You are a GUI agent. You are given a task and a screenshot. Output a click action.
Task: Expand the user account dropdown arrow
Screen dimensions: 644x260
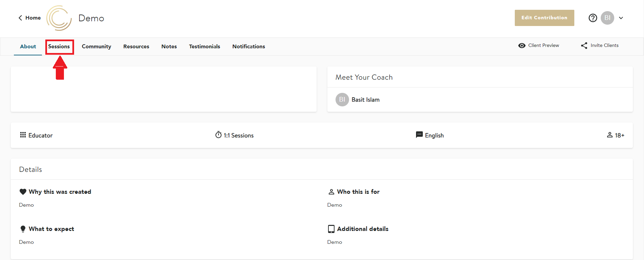click(621, 18)
